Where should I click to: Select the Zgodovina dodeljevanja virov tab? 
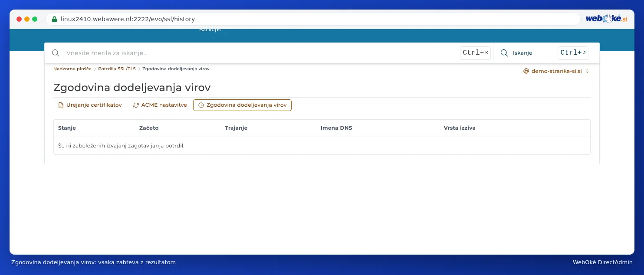(x=242, y=105)
